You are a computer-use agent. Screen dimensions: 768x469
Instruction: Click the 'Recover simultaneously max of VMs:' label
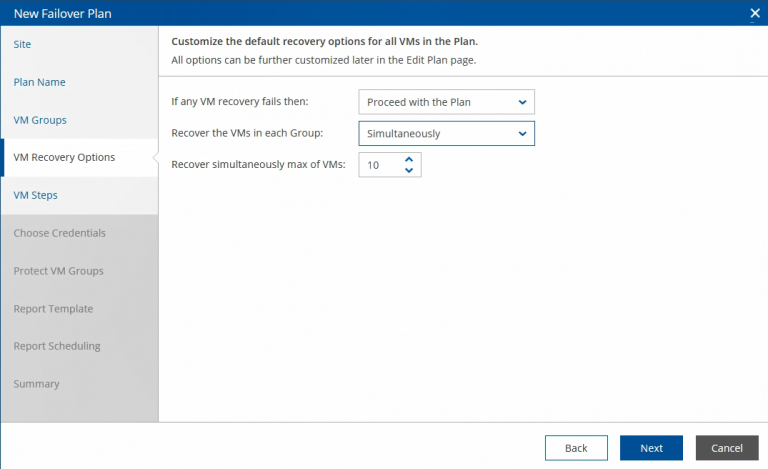tap(258, 164)
